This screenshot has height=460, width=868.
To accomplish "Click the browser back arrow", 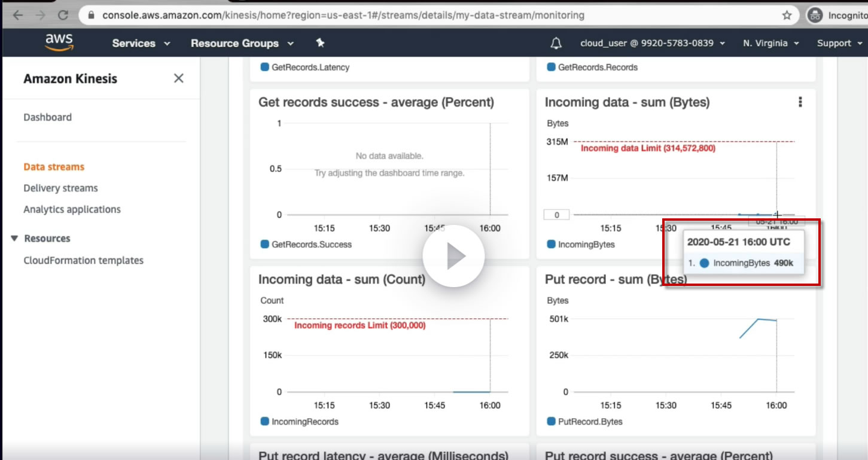I will (18, 16).
